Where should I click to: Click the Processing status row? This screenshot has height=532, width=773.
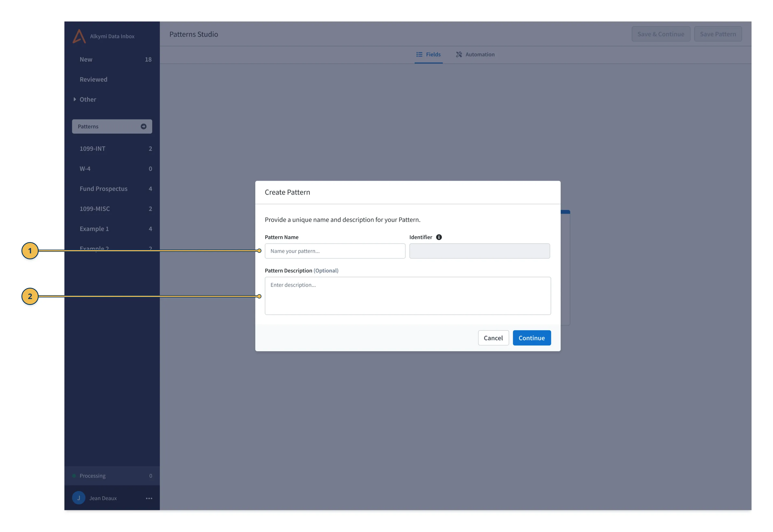pos(112,476)
